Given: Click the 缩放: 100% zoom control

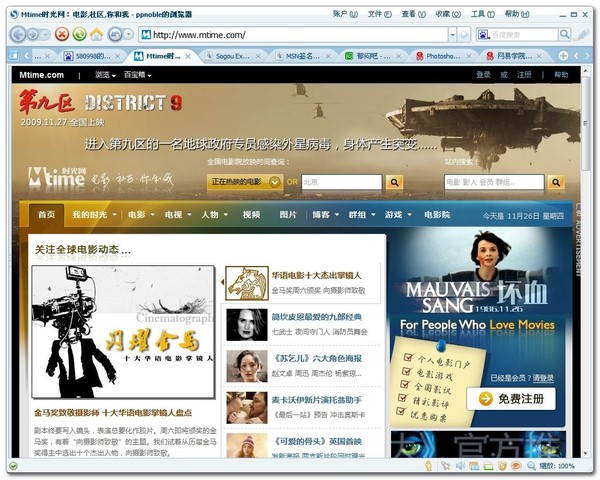Looking at the screenshot, I should [x=557, y=466].
